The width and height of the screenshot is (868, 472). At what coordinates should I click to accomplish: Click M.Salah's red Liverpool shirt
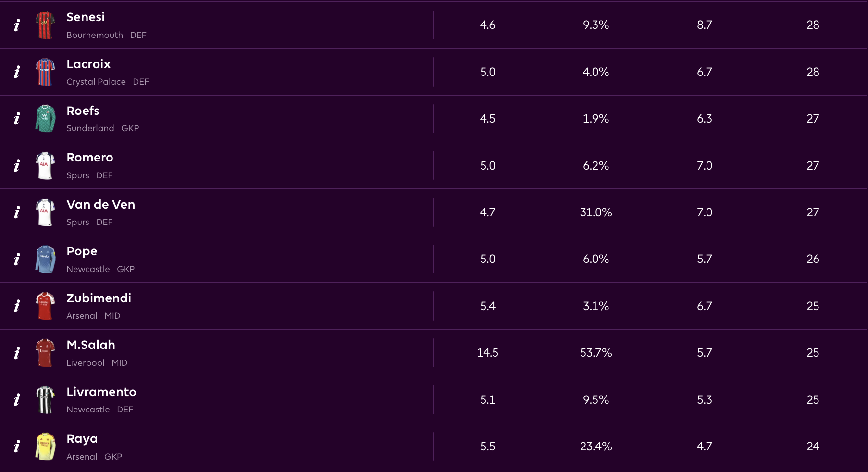pyautogui.click(x=45, y=353)
